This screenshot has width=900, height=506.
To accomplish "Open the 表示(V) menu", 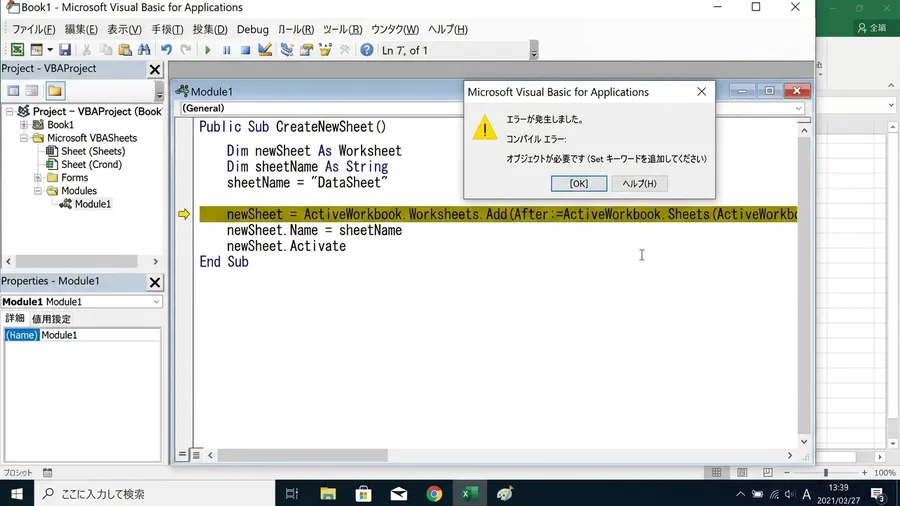I will [125, 29].
